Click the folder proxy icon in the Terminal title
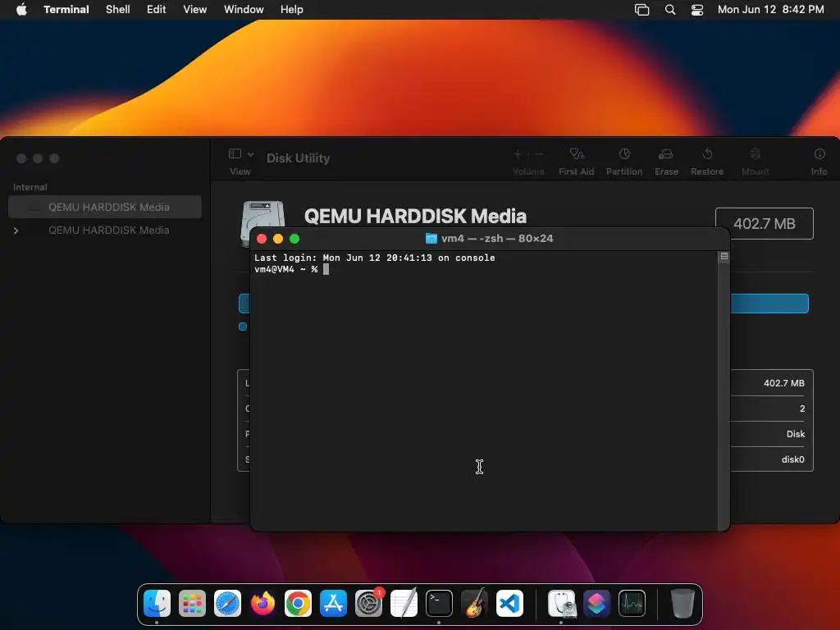This screenshot has width=840, height=630. click(x=431, y=239)
